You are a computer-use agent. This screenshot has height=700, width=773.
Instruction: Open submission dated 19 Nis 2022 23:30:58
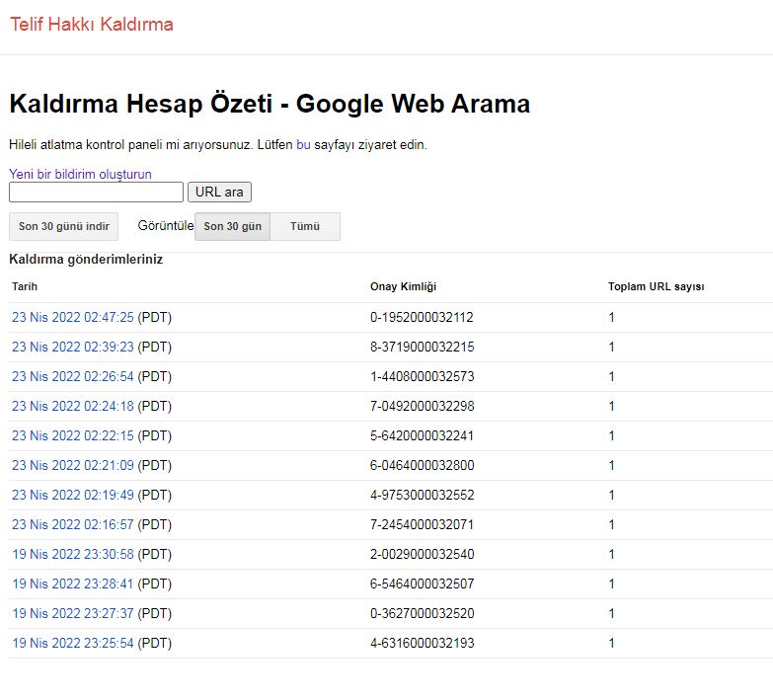point(73,554)
